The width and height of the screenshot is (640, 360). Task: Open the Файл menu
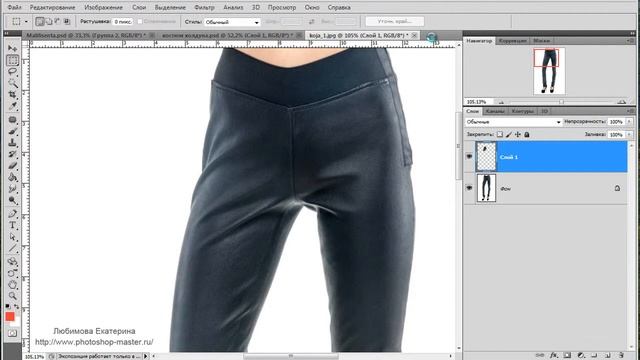(x=15, y=7)
